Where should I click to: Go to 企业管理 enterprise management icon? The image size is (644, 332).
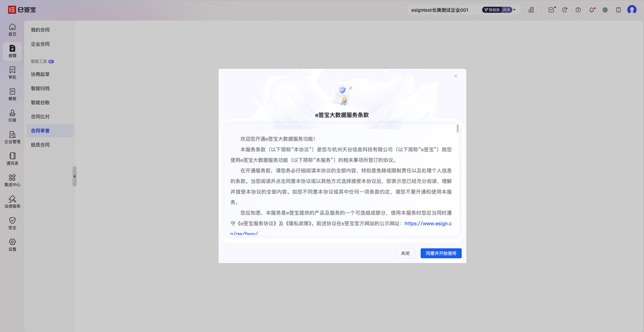(12, 137)
